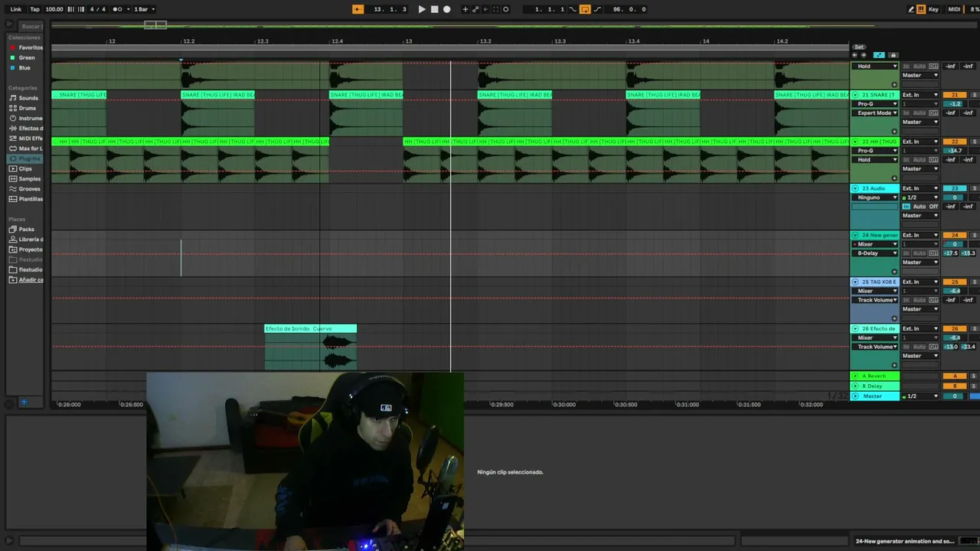Fold track 23 Audio with its arrow

pyautogui.click(x=855, y=188)
